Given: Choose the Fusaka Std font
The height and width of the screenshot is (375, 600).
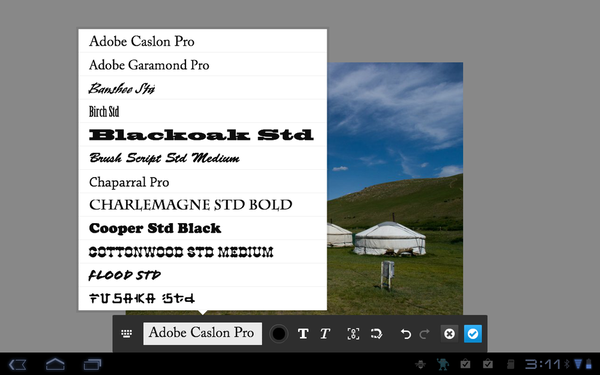Looking at the screenshot, I should coord(202,298).
